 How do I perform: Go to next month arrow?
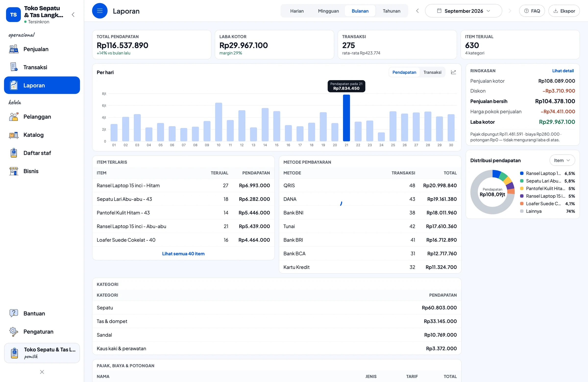point(510,11)
